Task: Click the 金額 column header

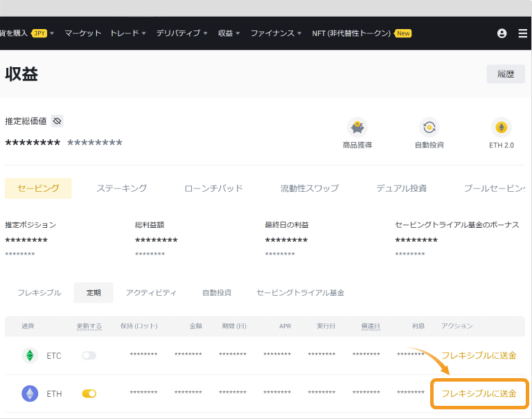Action: [196, 326]
